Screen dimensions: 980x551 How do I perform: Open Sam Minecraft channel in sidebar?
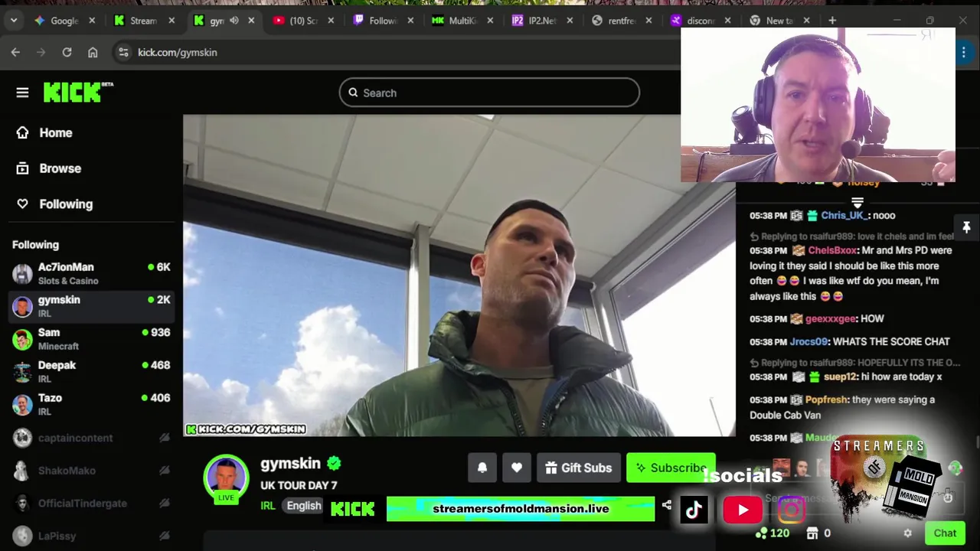(x=91, y=339)
